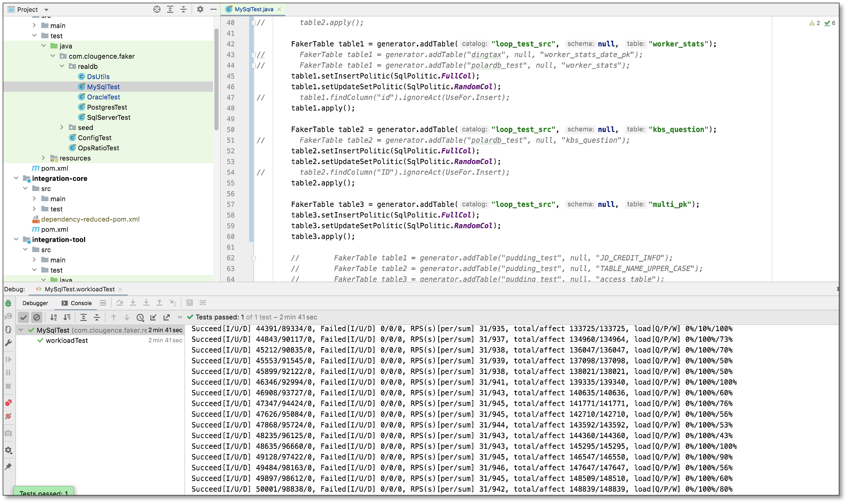Click the run to cursor icon
Screen dimensions: 847x504
click(173, 303)
